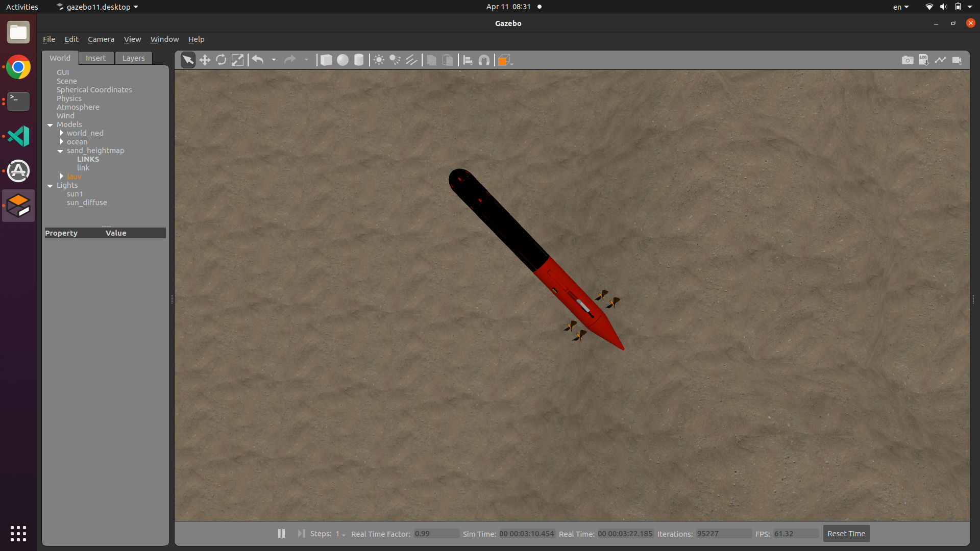Select the Translate mode tool
980x551 pixels.
coord(205,60)
